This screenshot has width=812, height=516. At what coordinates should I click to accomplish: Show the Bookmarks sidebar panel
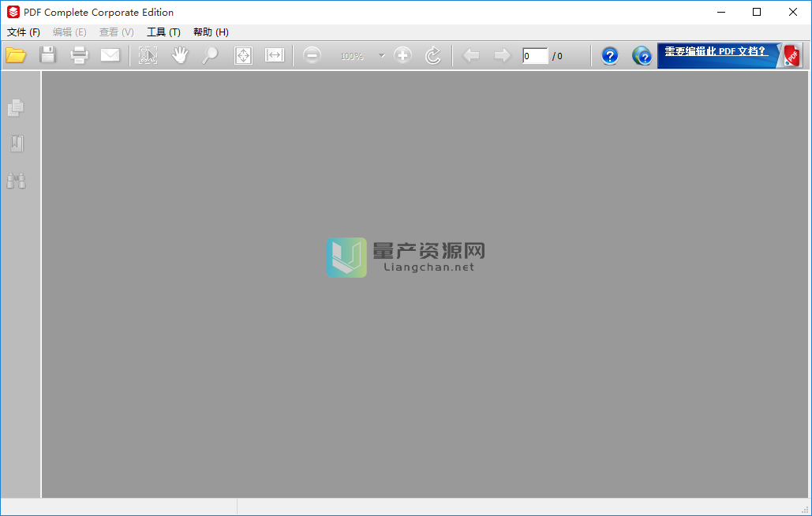point(17,144)
